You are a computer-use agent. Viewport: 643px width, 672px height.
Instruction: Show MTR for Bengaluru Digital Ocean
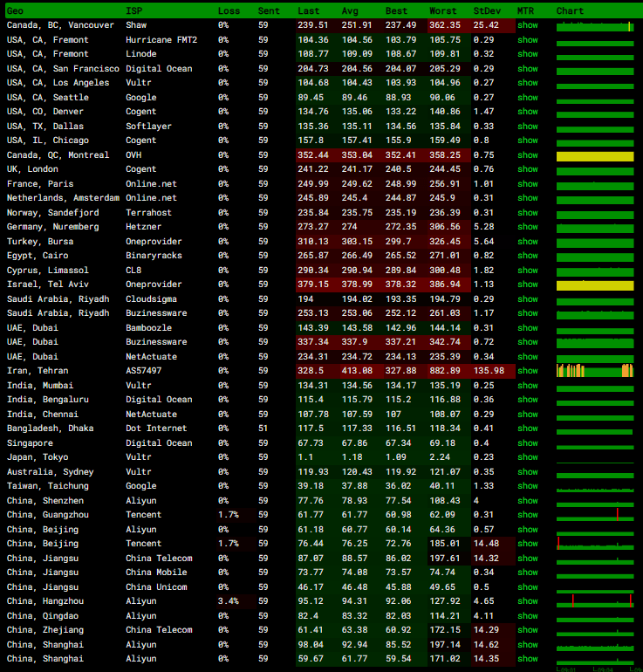(527, 400)
